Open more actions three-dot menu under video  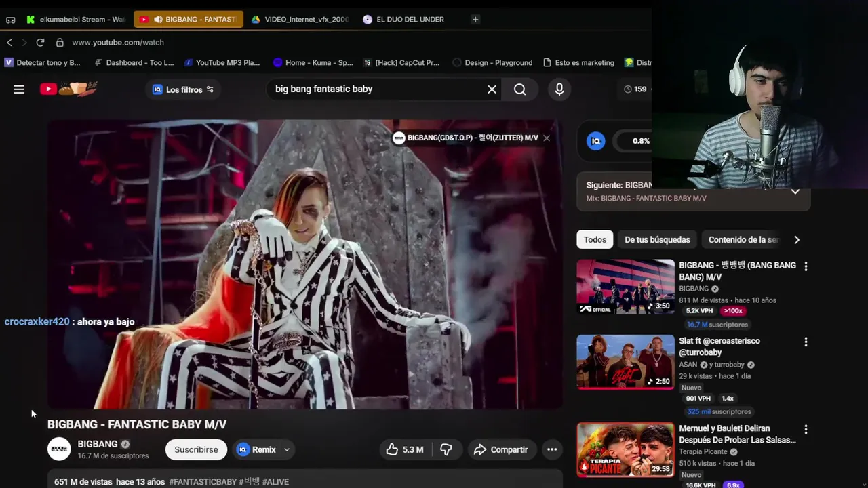click(552, 449)
